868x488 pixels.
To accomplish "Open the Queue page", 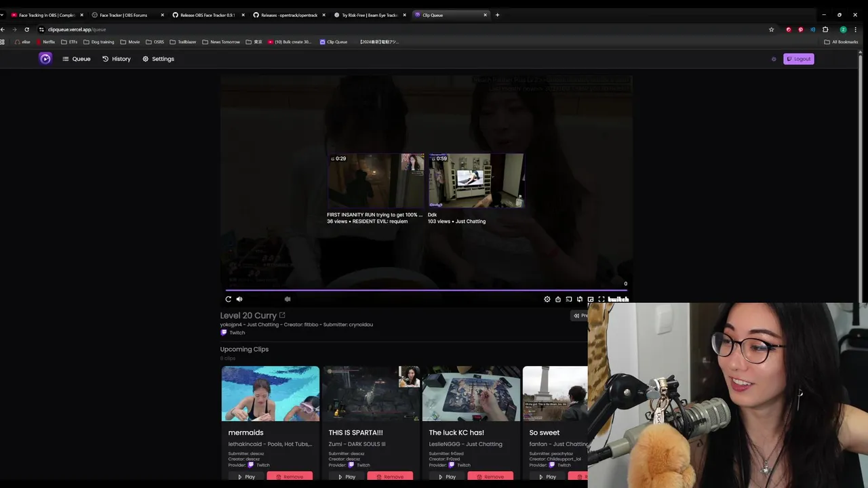I will coord(77,59).
